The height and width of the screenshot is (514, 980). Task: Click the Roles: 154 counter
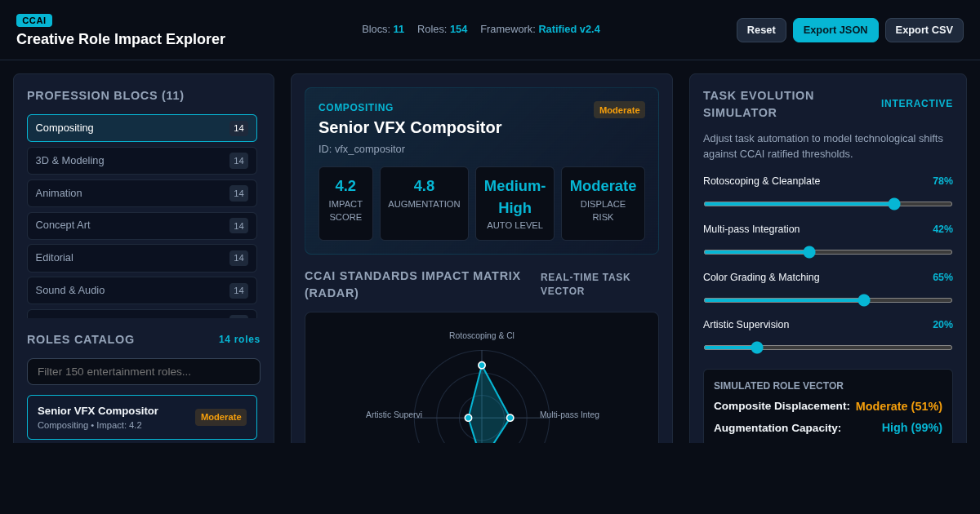442,29
